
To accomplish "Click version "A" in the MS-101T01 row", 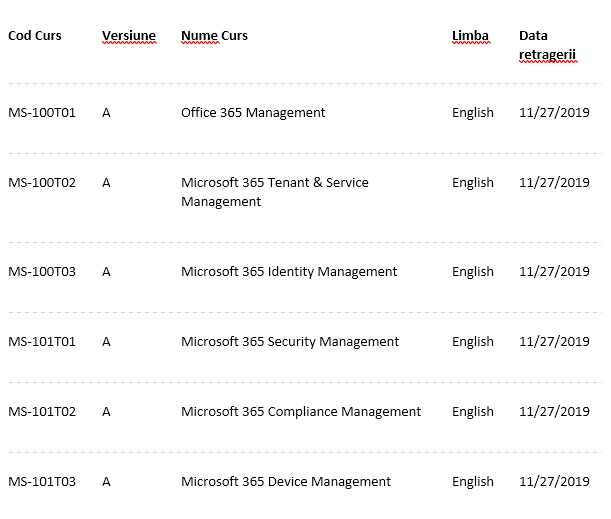I will (106, 342).
